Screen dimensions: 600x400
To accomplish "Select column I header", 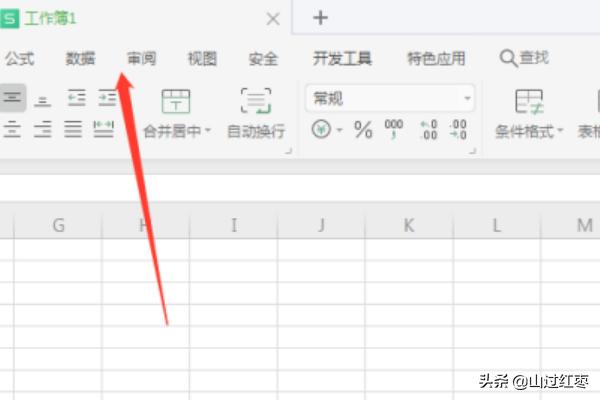I will (233, 225).
